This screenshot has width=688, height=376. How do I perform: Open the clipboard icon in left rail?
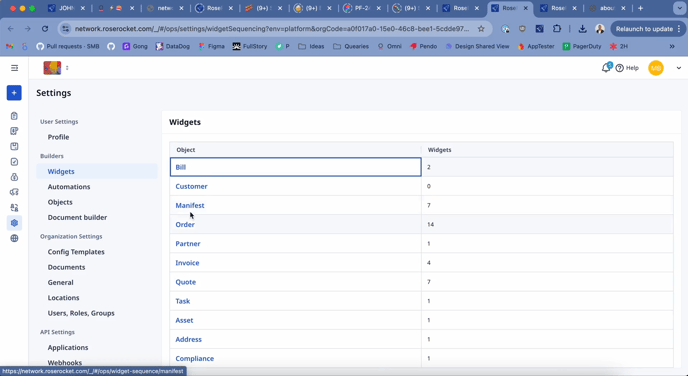point(14,116)
